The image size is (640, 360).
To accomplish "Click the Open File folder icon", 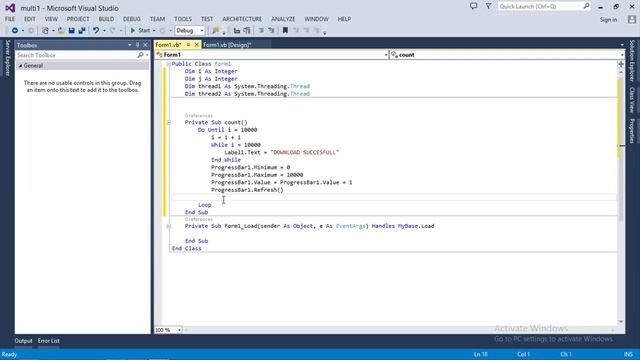I will [61, 31].
